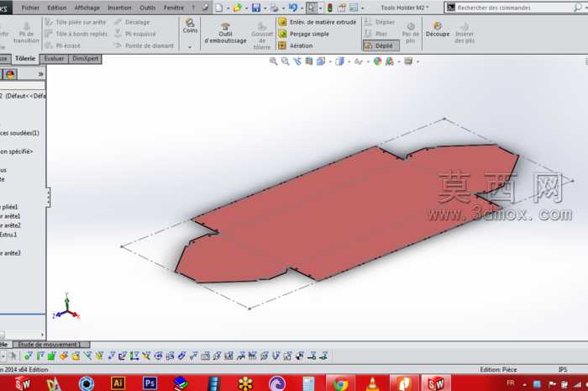Viewport: 588px width, 391px height.
Task: Select the Aération tool
Action: tap(296, 45)
